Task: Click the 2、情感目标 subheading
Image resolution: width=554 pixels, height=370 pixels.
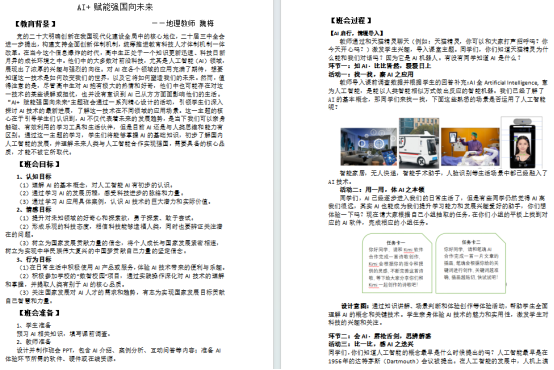Action: 34,210
